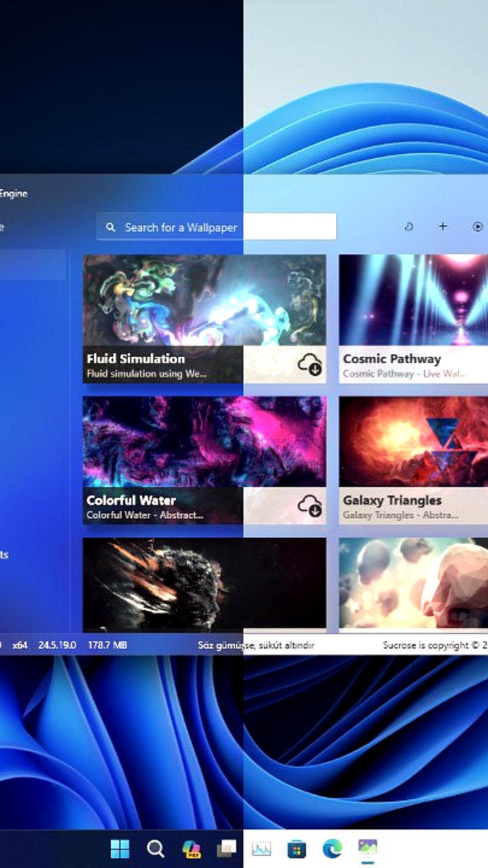The height and width of the screenshot is (868, 488).
Task: Click the 178.7 MB memory status
Action: (107, 645)
